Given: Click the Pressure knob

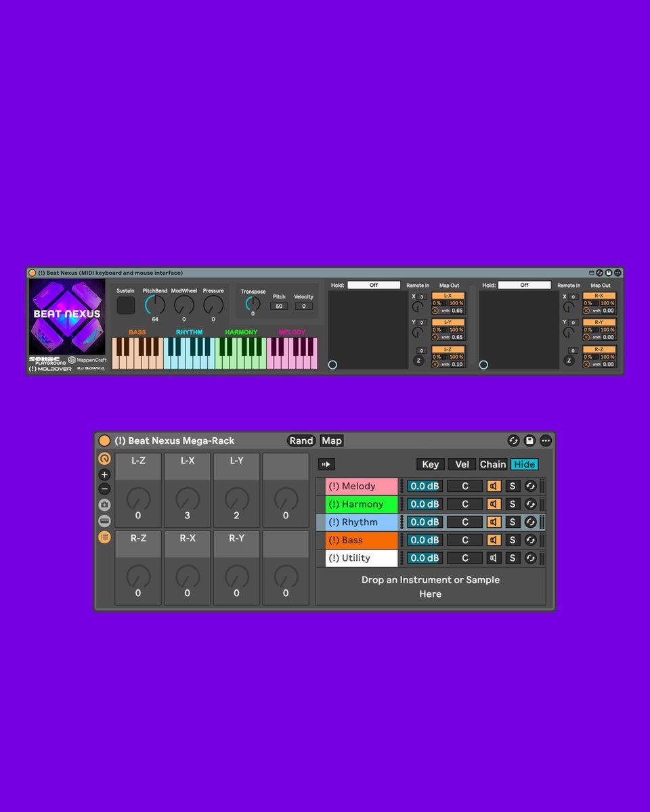Looking at the screenshot, I should pyautogui.click(x=213, y=304).
